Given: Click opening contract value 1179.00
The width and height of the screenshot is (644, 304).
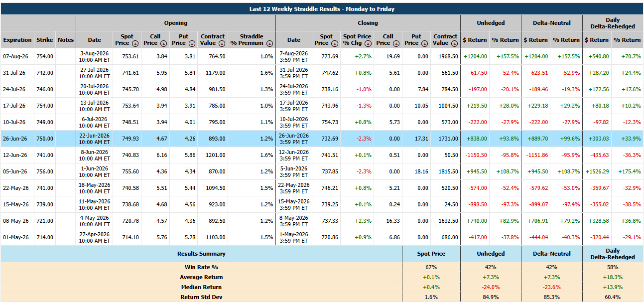Looking at the screenshot, I should tap(216, 73).
